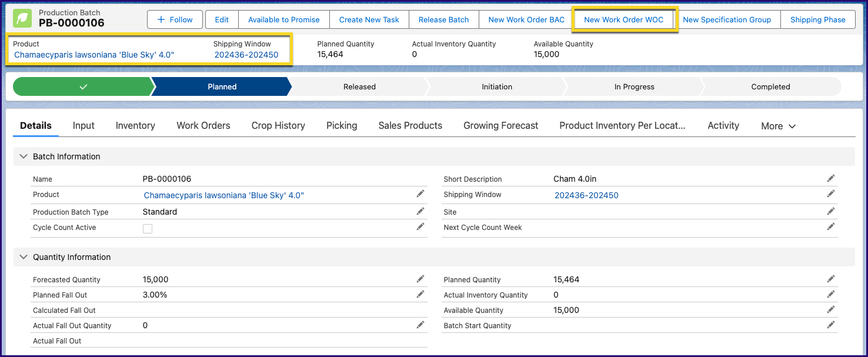Click Available to Promise button
The image size is (868, 357).
coord(284,19)
